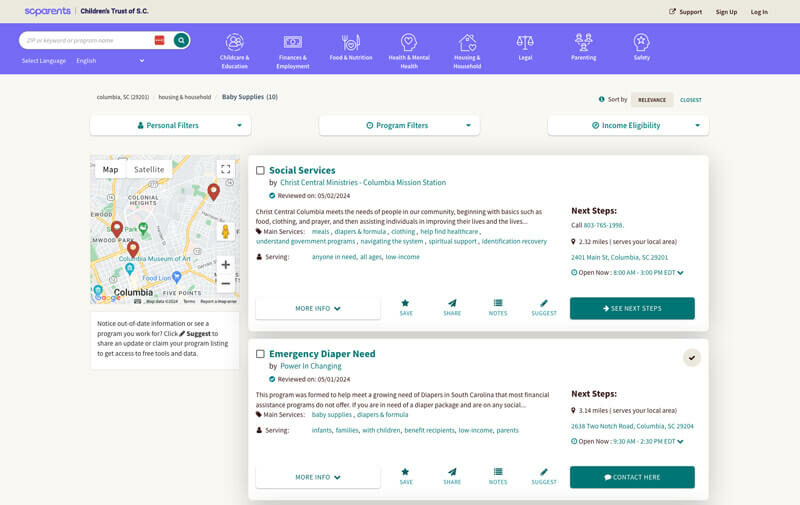
Task: Click the See Next Steps button
Action: point(632,308)
